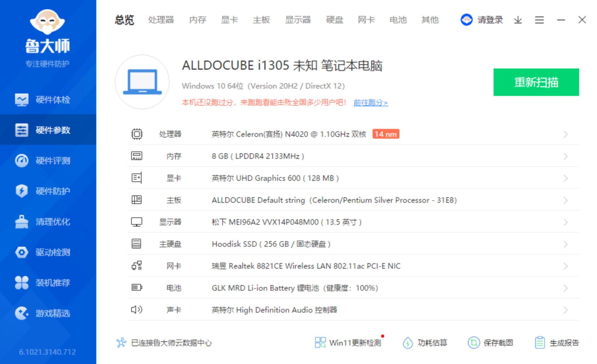Open the 显示器 tab

point(298,20)
